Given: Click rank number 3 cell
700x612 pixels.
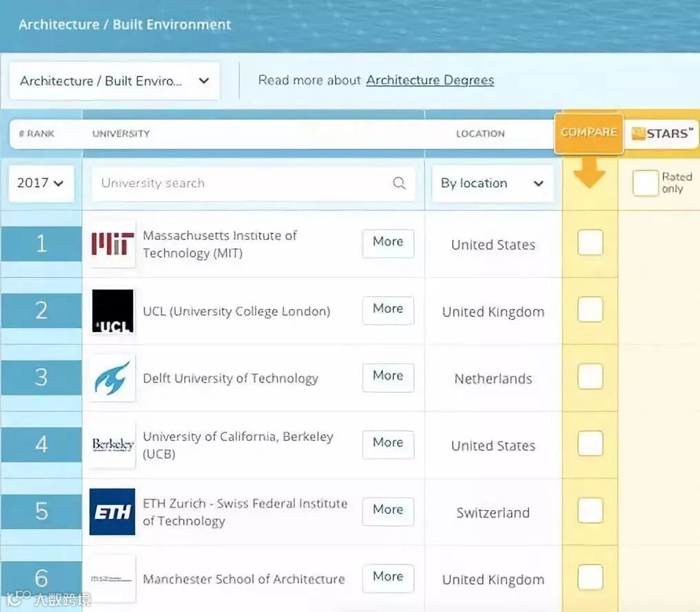Looking at the screenshot, I should tap(41, 378).
